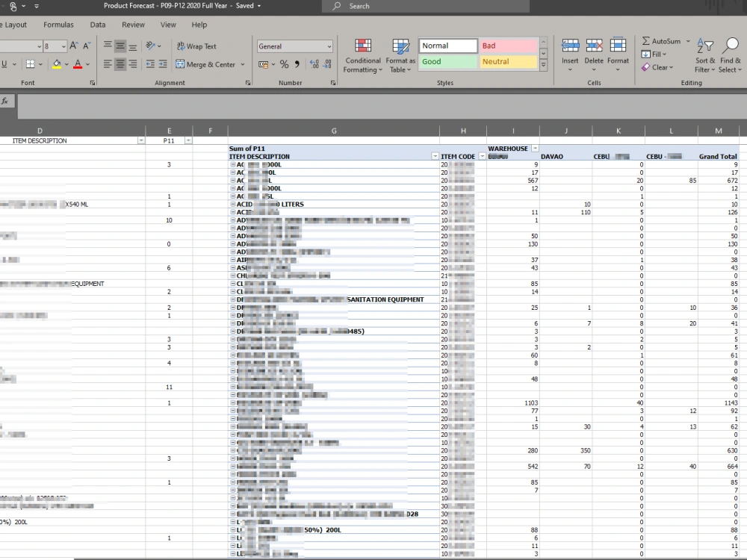Apply Middle Align to cells
Image resolution: width=747 pixels, height=560 pixels.
coord(120,46)
